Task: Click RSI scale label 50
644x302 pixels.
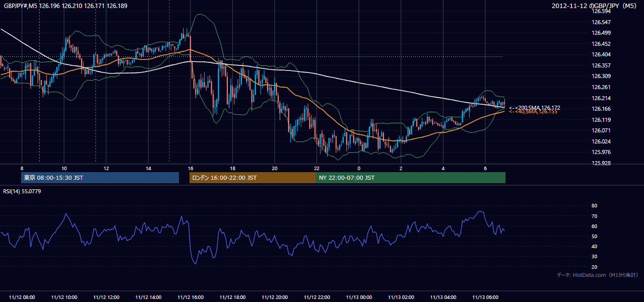Action: click(x=594, y=236)
